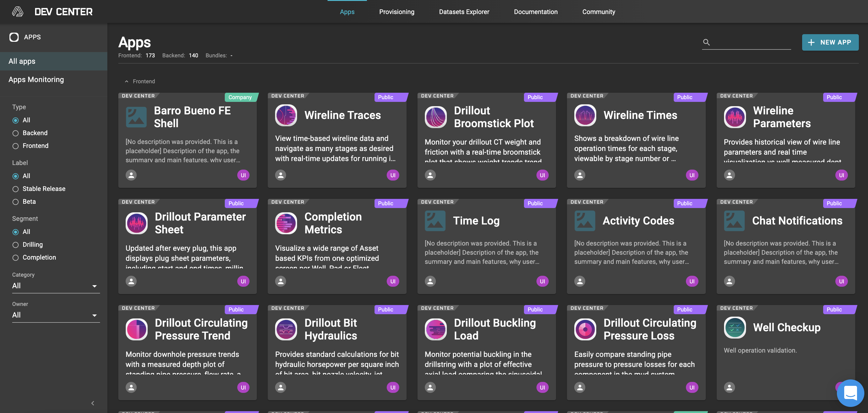Click the Barro Bueno FE Shell placeholder icon
Screen dimensions: 868x413
pos(136,117)
